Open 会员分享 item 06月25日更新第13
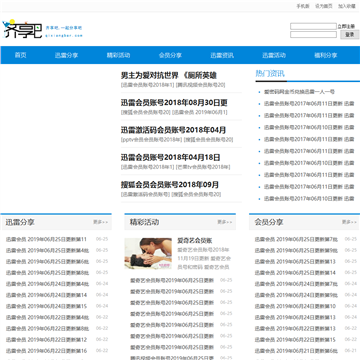The width and height of the screenshot is (360, 360). (x=295, y=262)
